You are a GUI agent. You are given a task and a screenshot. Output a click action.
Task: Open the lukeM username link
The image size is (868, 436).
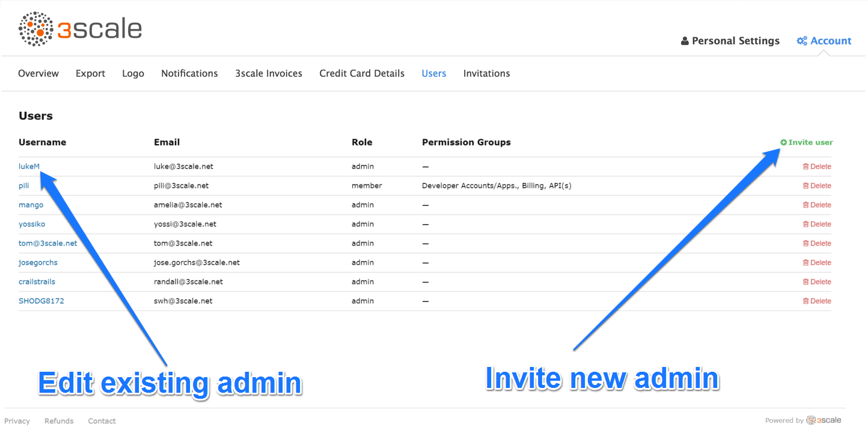pos(29,166)
